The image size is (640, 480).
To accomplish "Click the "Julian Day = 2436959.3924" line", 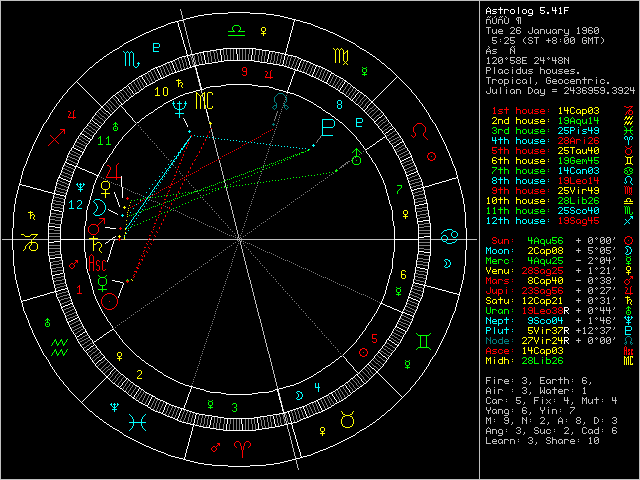I will (560, 91).
